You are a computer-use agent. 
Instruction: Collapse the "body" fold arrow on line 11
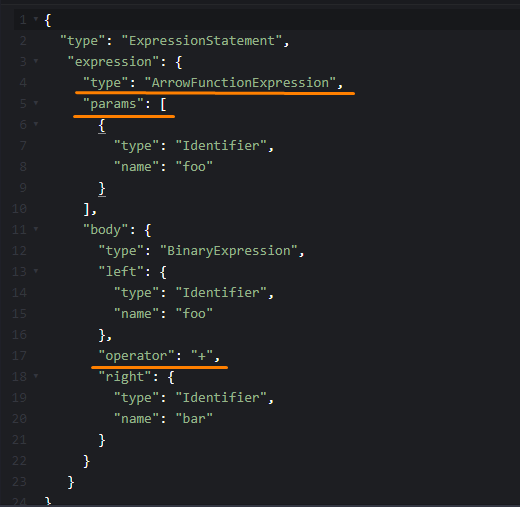click(36, 229)
